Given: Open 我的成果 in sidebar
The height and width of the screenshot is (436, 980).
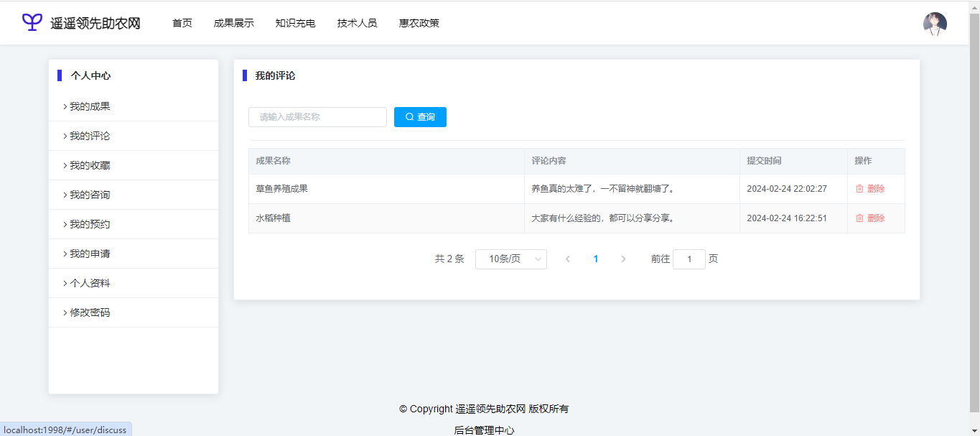Looking at the screenshot, I should point(90,106).
